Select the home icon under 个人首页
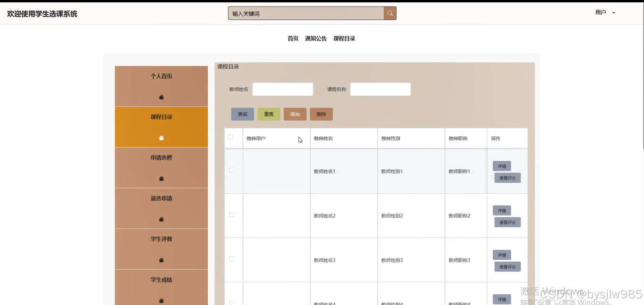The height and width of the screenshot is (305, 644). point(161,97)
